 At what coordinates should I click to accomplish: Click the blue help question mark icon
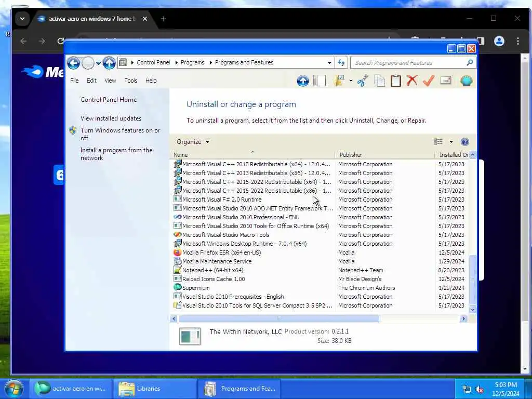tap(465, 142)
